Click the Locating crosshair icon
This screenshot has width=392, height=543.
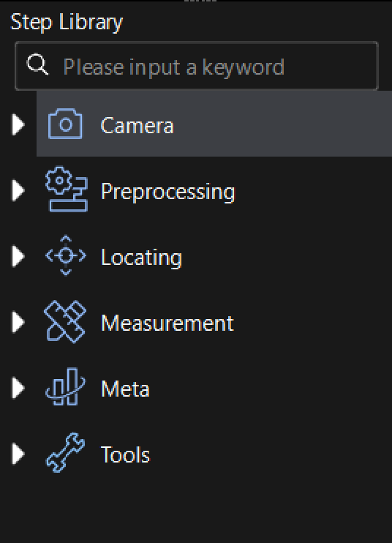pos(66,255)
